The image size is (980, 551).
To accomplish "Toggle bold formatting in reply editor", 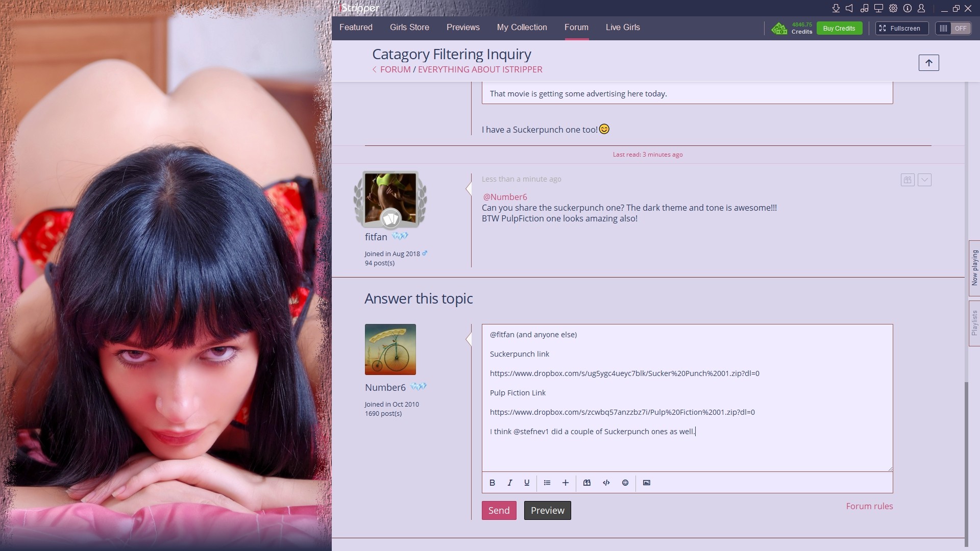I will [492, 483].
